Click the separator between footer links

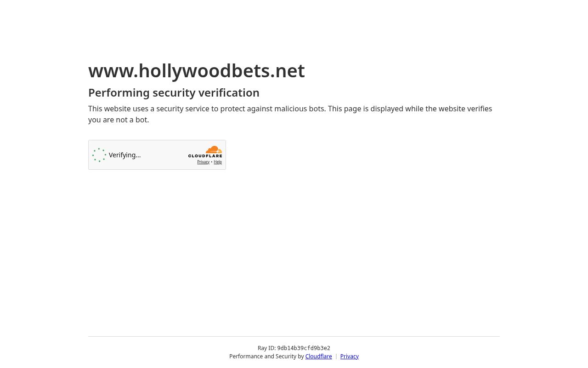coord(336,356)
